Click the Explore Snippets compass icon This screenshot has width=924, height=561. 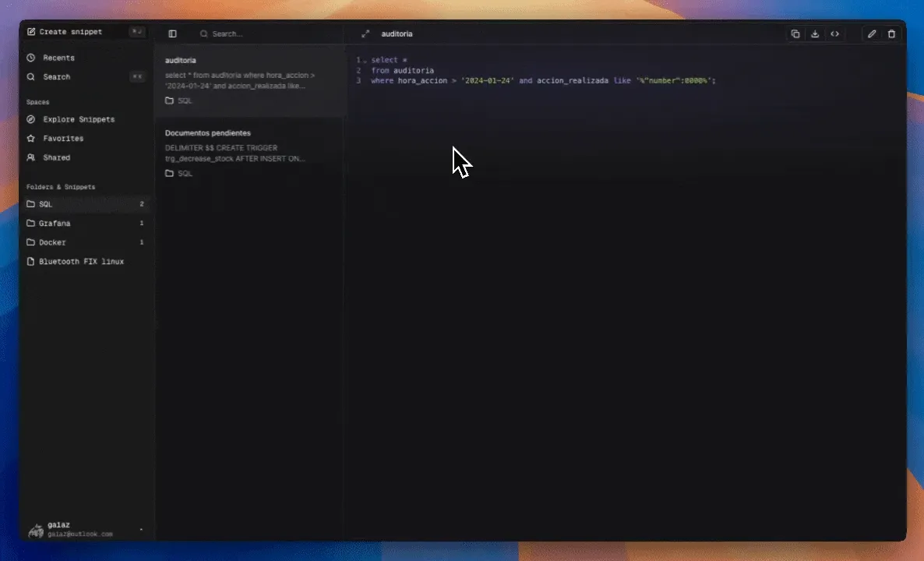(30, 119)
